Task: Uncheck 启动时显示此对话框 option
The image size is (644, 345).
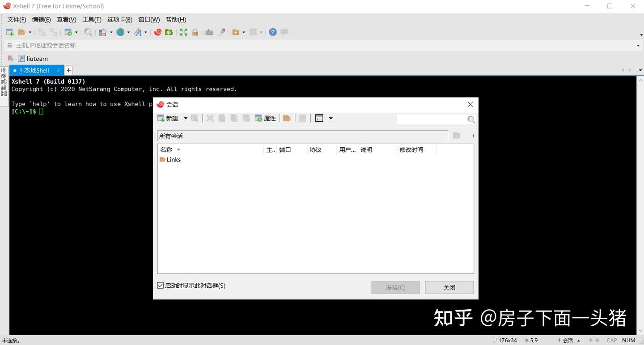Action: (160, 285)
